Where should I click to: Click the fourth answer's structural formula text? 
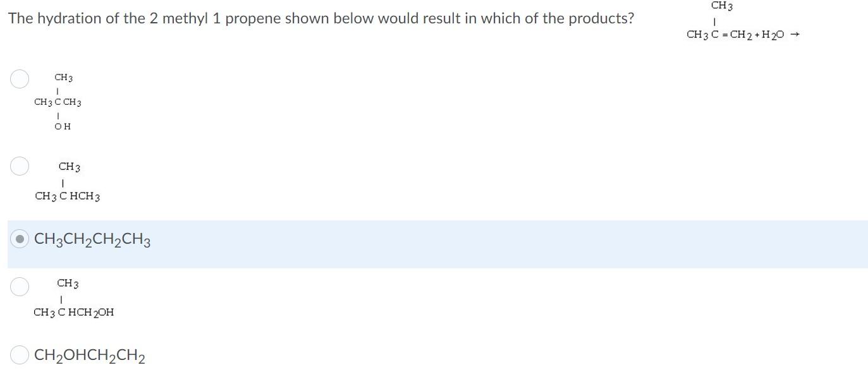73,311
